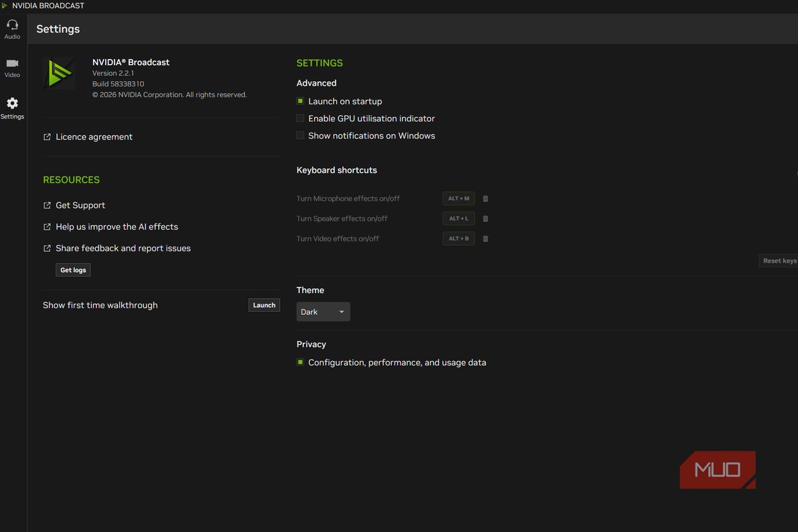This screenshot has height=532, width=798.
Task: Delete the Video effects shortcut with trash icon
Action: tap(486, 239)
